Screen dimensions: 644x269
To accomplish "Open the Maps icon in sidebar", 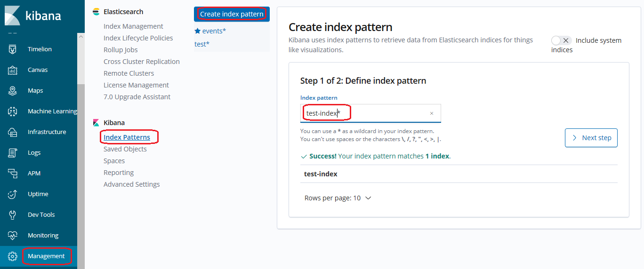I will (x=13, y=90).
